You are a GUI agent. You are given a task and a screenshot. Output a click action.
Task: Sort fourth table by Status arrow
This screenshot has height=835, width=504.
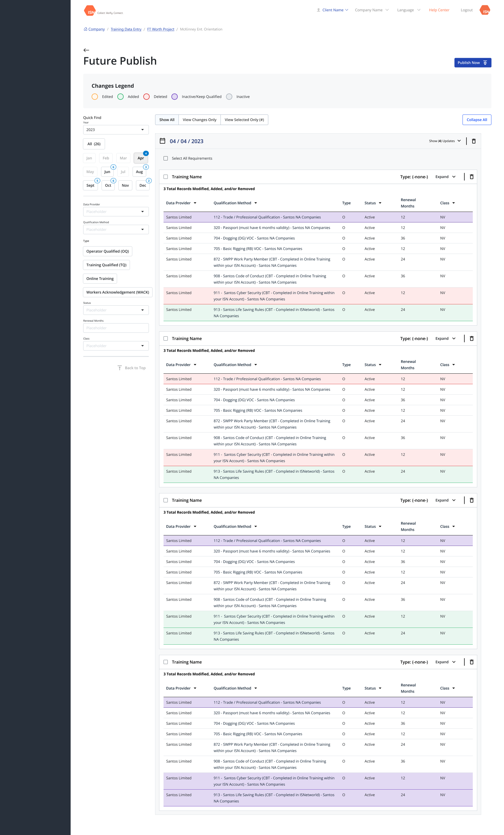(380, 688)
